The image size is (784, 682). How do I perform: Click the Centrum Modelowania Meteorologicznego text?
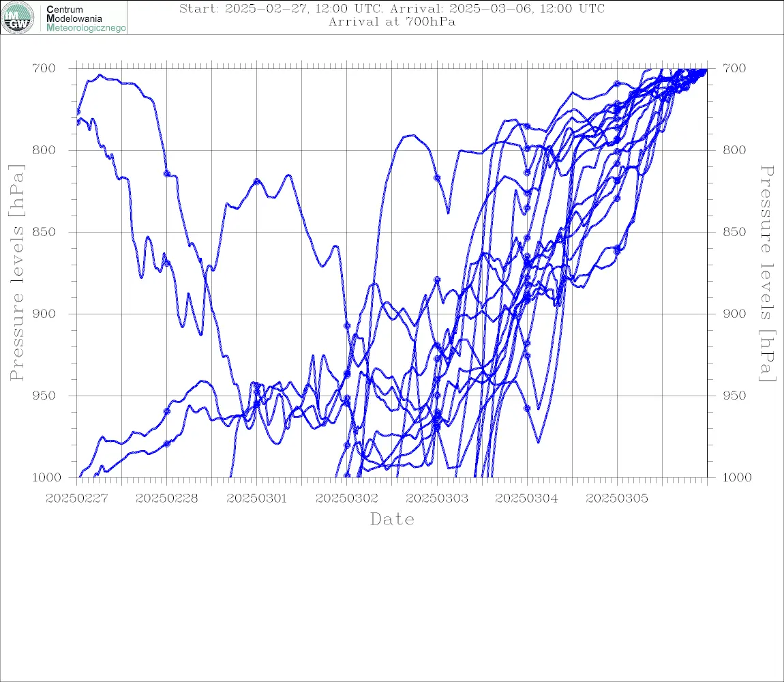point(86,18)
